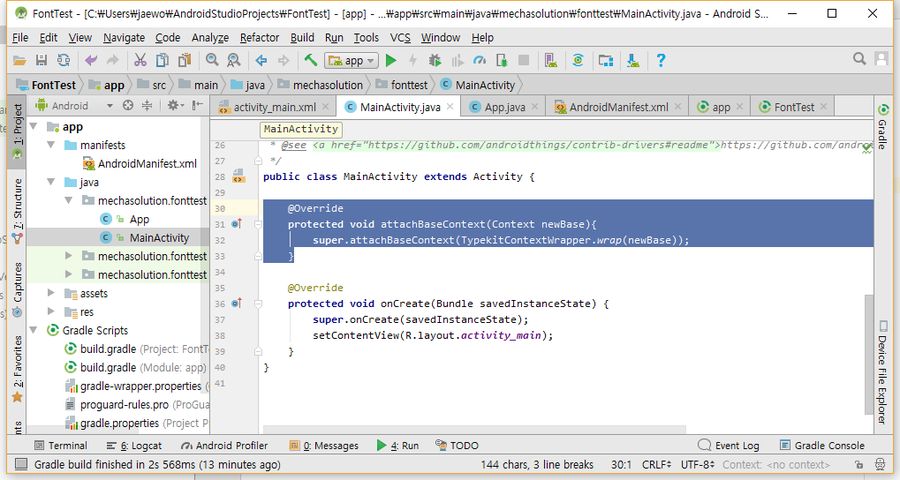Expand the assets folder node
The image size is (900, 480).
tap(51, 293)
